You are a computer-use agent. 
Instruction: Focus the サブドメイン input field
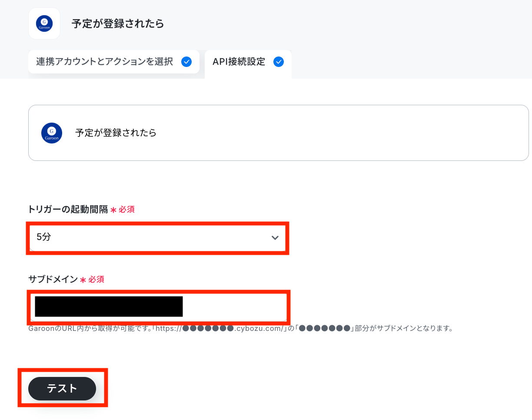(158, 307)
